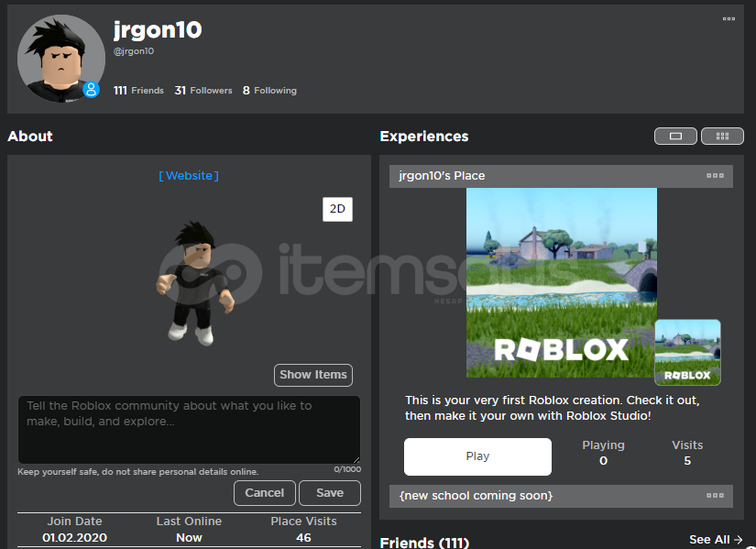The height and width of the screenshot is (549, 756).
Task: Click the small Roblox place icon thumbnail
Action: click(687, 352)
